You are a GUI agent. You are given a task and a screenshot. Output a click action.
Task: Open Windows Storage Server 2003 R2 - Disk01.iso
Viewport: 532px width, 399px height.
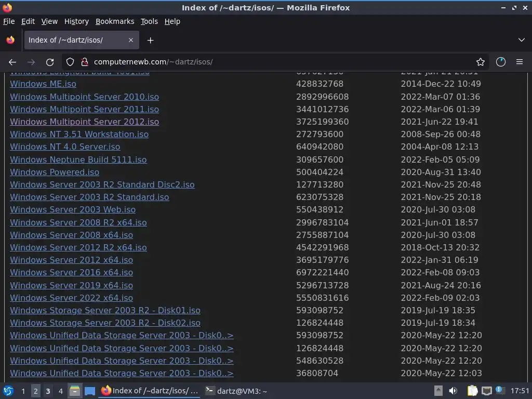[x=105, y=311]
